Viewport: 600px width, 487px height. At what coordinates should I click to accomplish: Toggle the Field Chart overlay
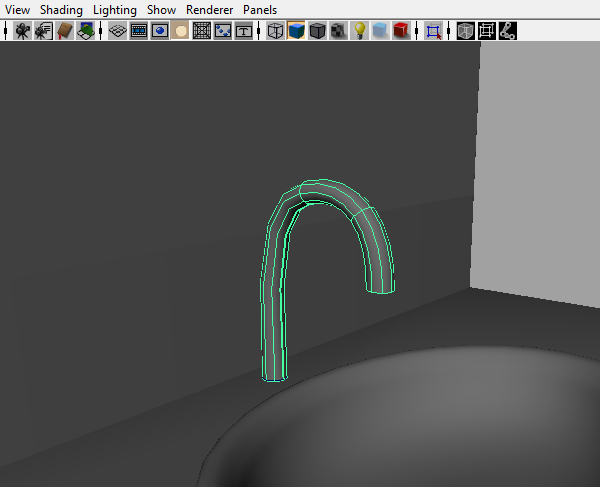coord(202,31)
